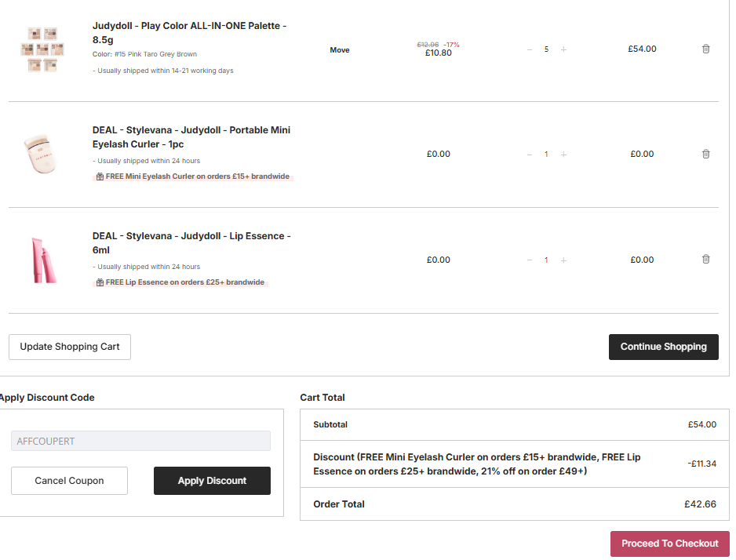This screenshot has width=736, height=560.
Task: Click the Move link for the palette
Action: (x=340, y=49)
